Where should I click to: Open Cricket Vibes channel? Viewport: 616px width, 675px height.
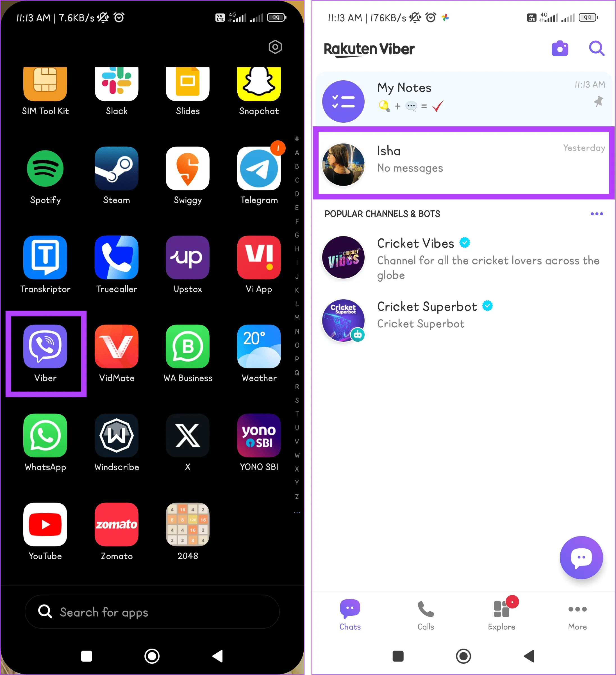click(x=462, y=258)
